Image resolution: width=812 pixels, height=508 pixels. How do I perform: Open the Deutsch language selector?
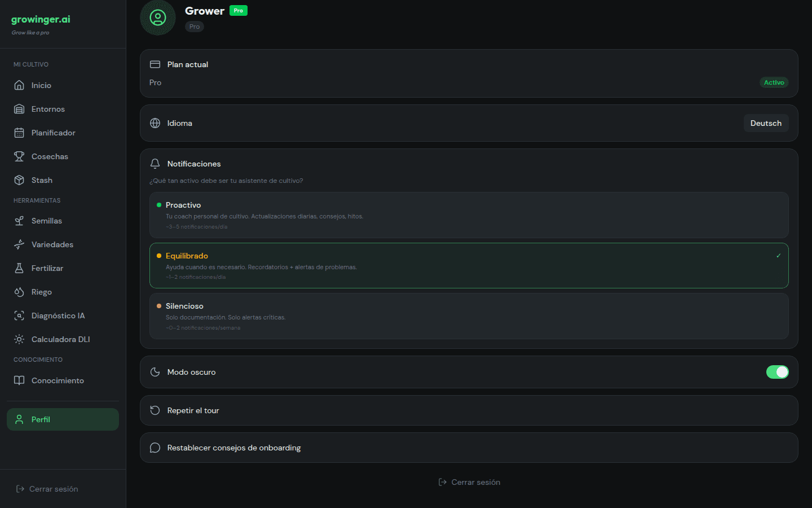pos(766,123)
